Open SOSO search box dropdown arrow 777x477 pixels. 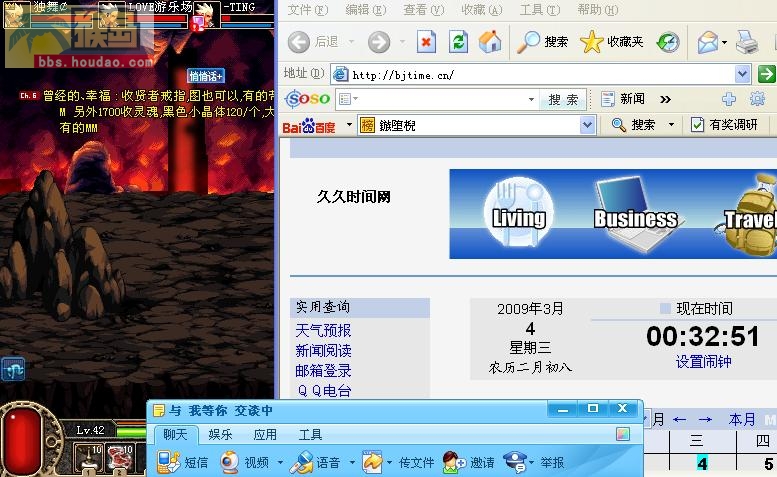[531, 100]
